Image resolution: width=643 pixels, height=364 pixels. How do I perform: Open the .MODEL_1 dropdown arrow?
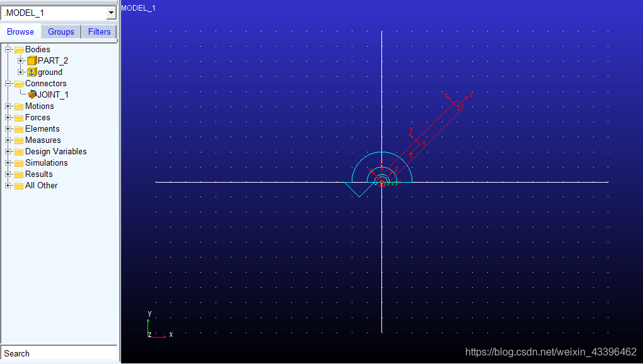[111, 13]
